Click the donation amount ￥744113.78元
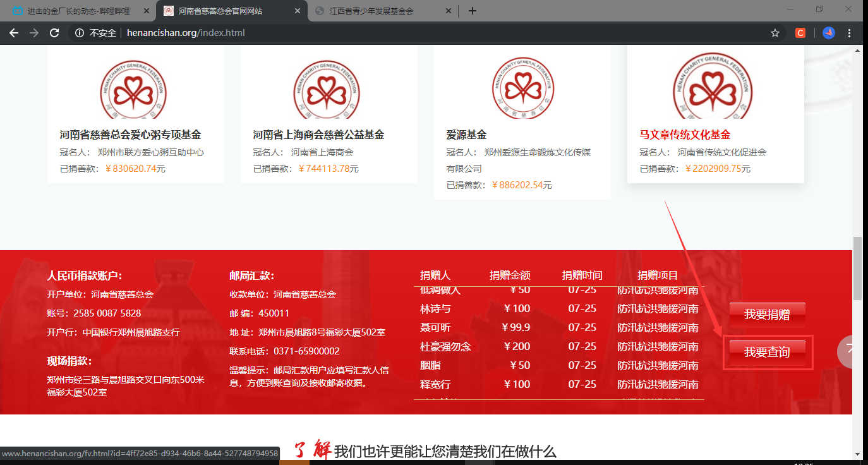 (x=328, y=169)
